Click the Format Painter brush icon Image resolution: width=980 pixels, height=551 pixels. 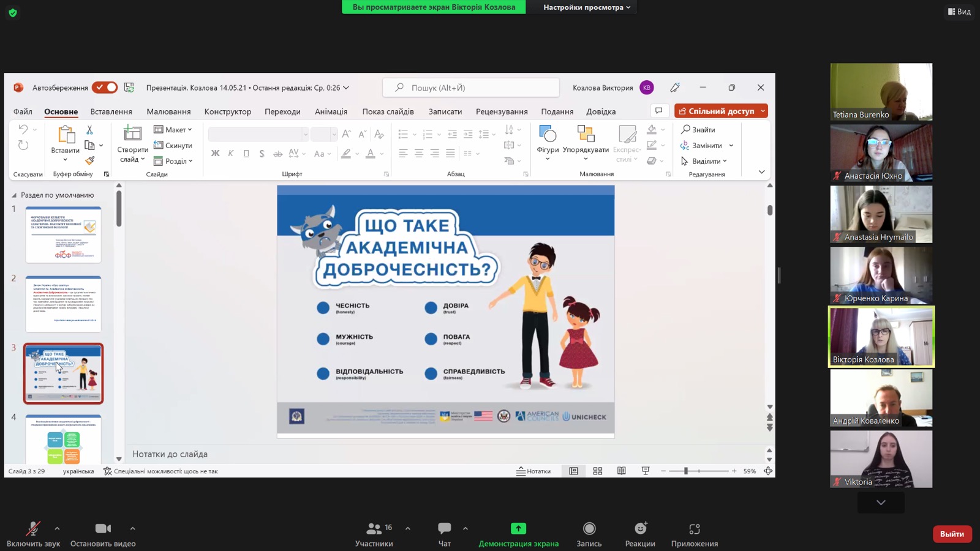coord(90,160)
